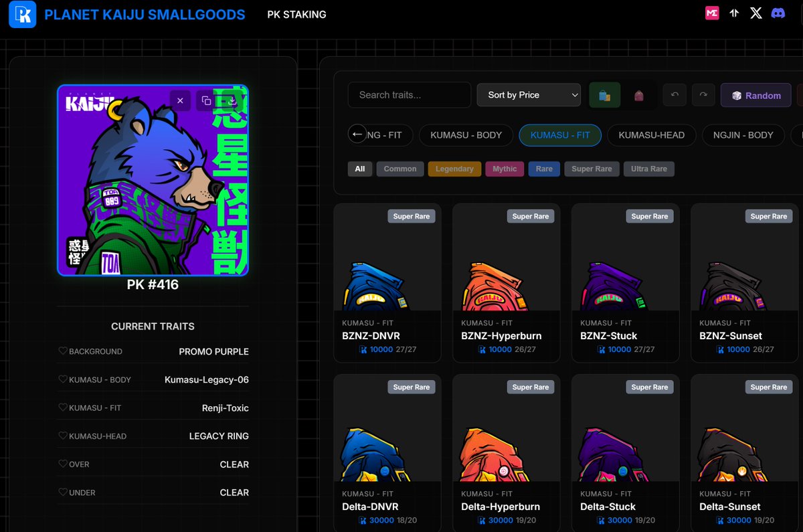The height and width of the screenshot is (532, 803).
Task: Select the NGJIN - BODY category tab
Action: (743, 135)
